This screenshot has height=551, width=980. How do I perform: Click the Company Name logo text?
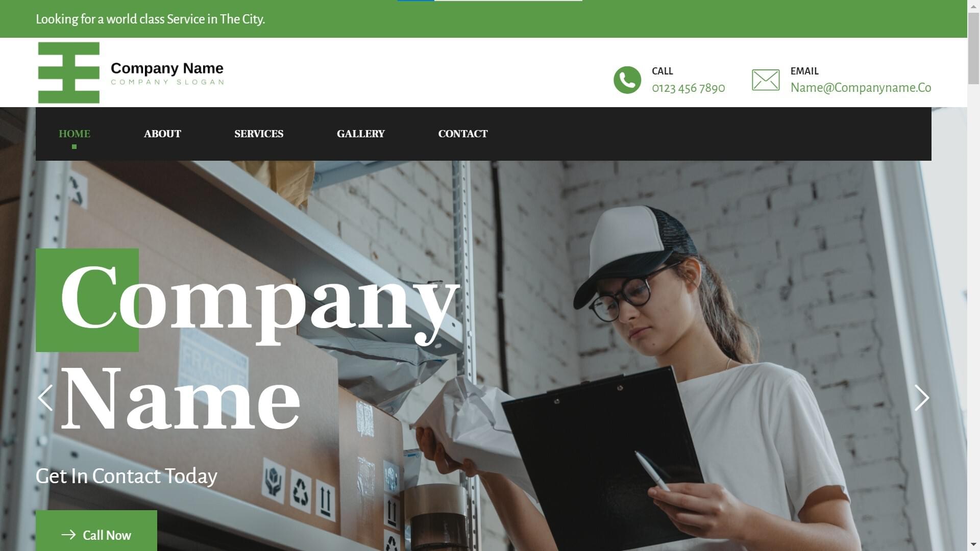[x=167, y=68]
